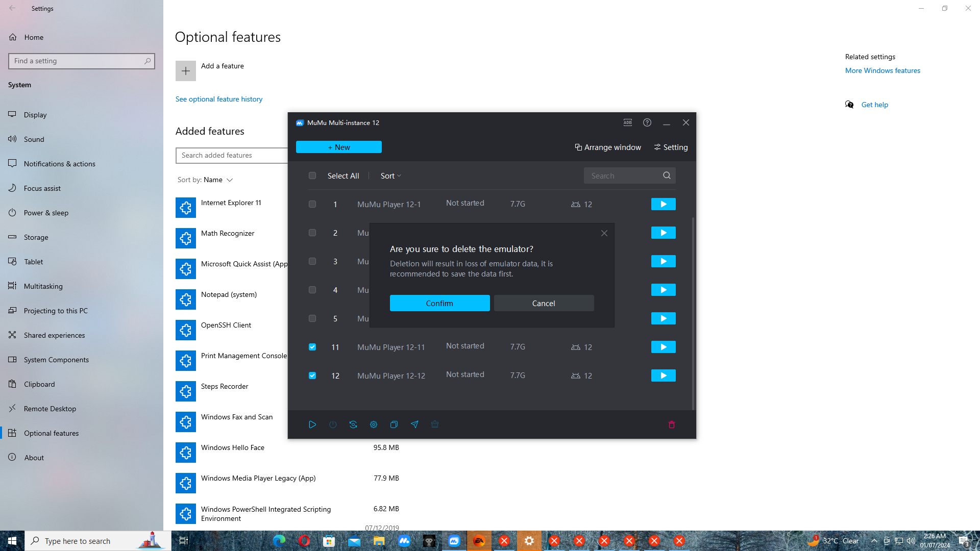Screen dimensions: 980x551
Task: Click the paper plane icon in MuMu toolbar
Action: 414,424
